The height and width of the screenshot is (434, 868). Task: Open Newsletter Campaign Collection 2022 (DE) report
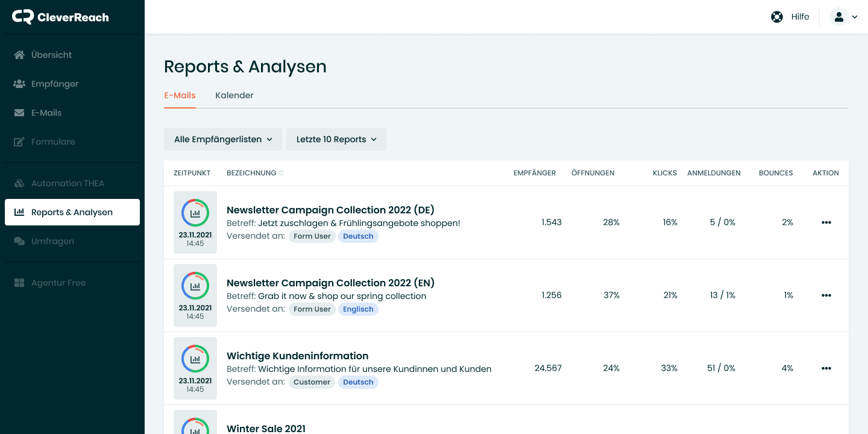[330, 210]
